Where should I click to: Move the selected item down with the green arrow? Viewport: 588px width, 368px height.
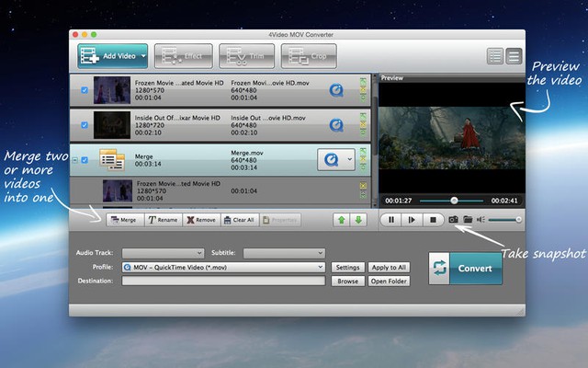pos(359,220)
